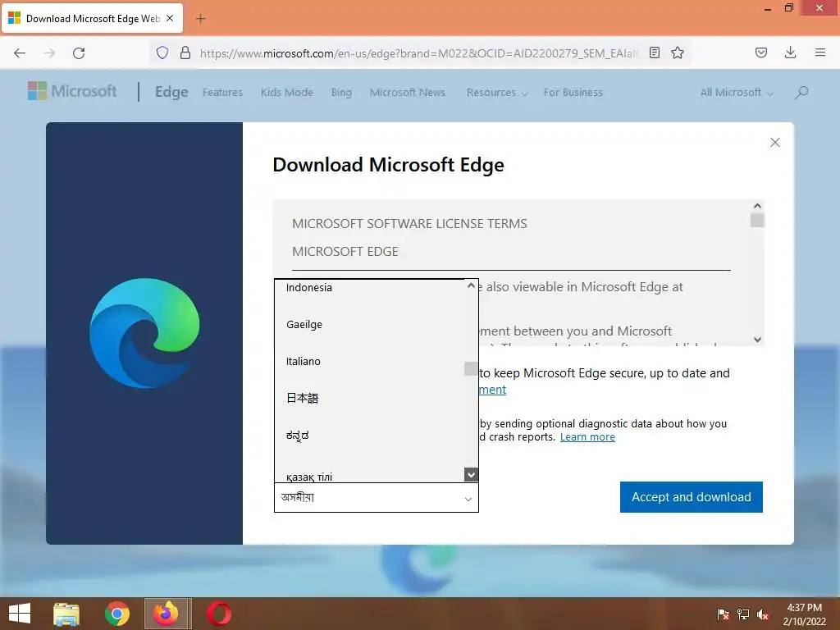This screenshot has height=630, width=840.
Task: Click the Microsoft logo
Action: tap(72, 92)
